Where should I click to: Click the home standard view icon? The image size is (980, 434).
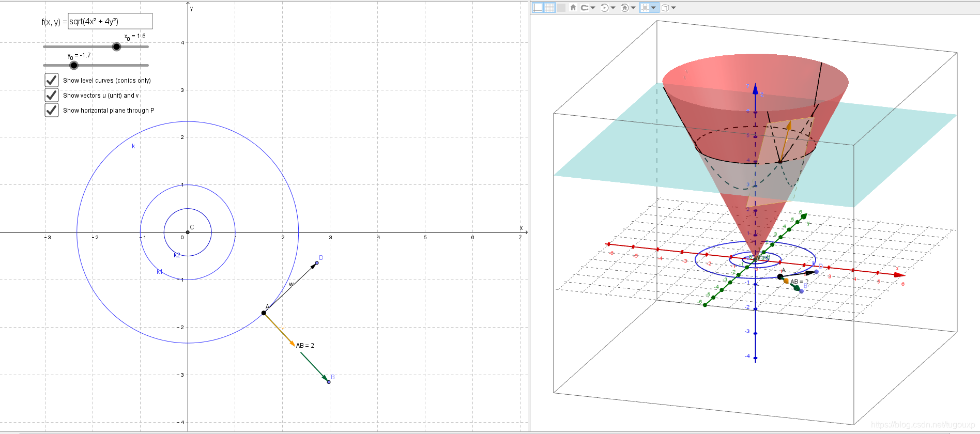click(x=573, y=7)
